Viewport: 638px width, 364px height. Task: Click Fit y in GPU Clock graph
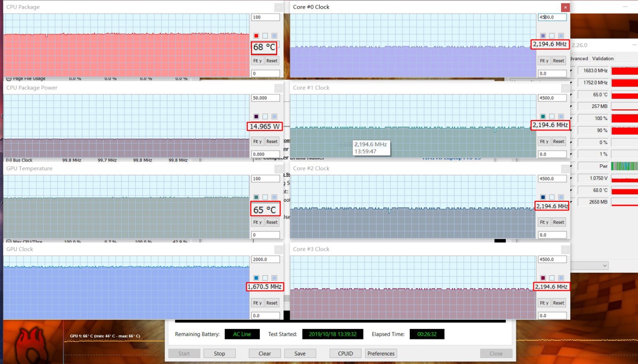[257, 303]
